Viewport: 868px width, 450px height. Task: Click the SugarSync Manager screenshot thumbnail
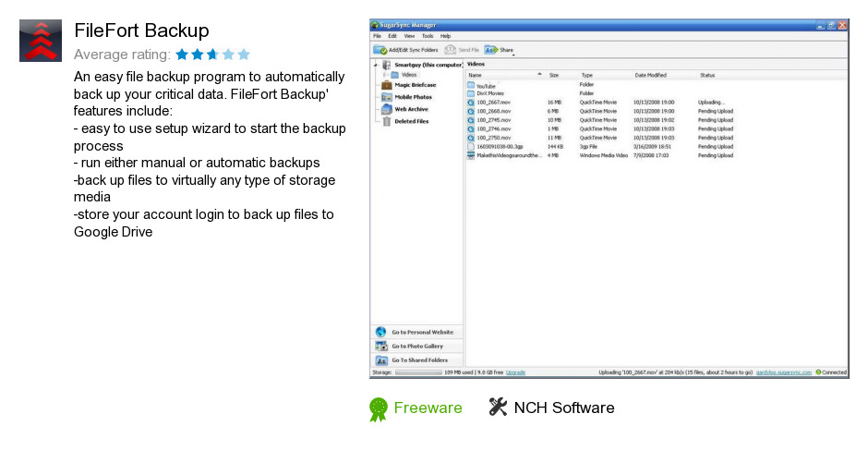(x=609, y=199)
